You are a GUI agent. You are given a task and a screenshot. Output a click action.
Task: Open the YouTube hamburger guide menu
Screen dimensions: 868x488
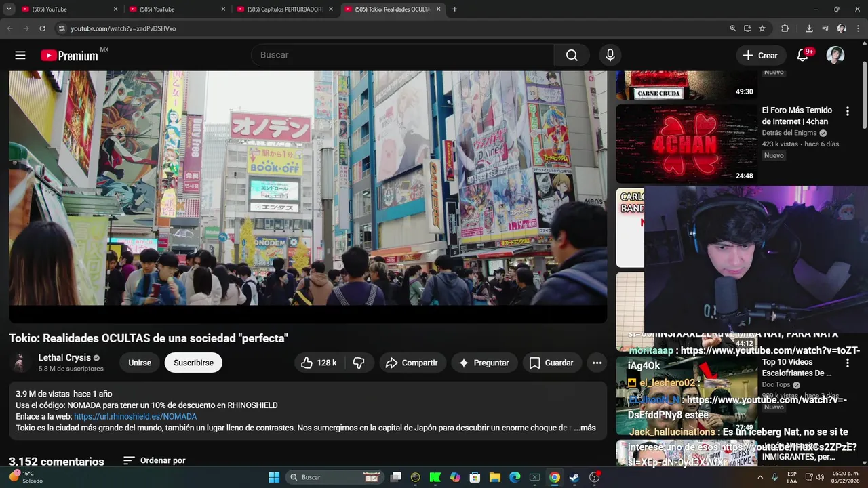click(20, 56)
